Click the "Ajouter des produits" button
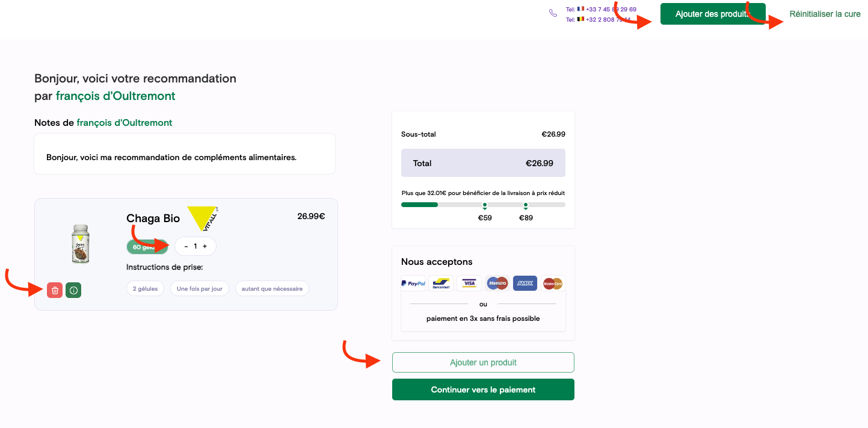This screenshot has width=868, height=428. pos(713,14)
